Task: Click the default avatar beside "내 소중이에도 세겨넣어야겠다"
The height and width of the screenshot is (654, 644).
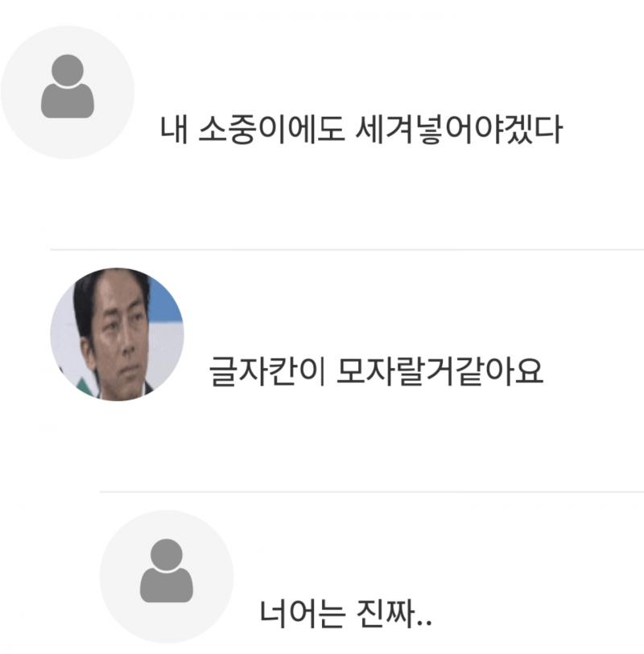Action: point(68,92)
